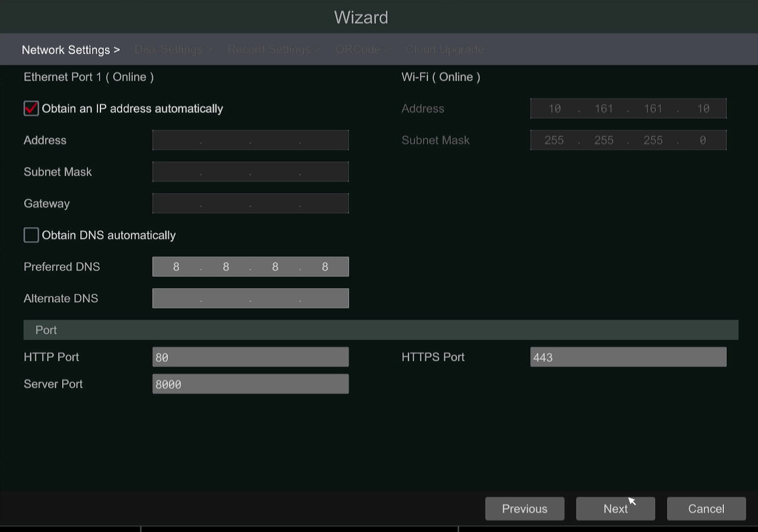
Task: Proceed with the Next button
Action: [615, 509]
